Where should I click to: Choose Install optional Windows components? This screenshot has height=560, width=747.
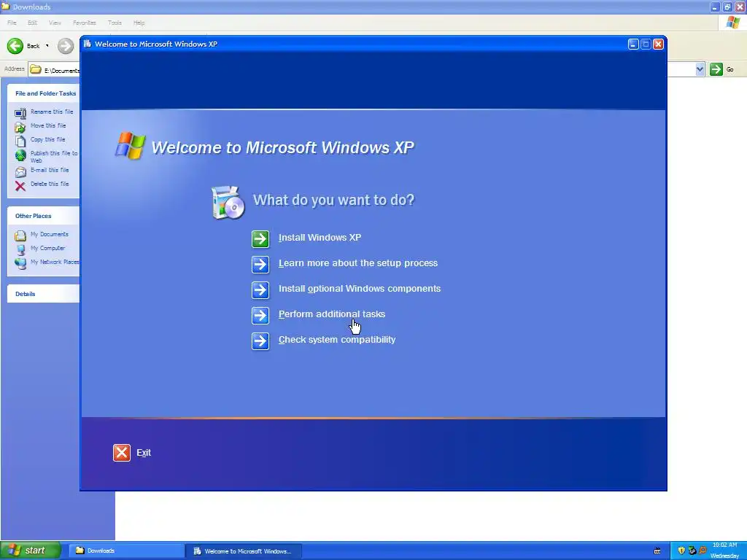[x=359, y=289]
